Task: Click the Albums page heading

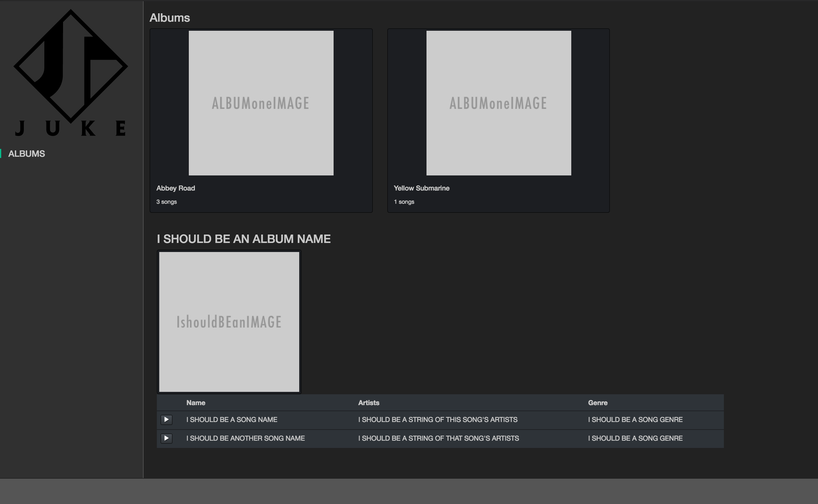Action: coord(170,18)
